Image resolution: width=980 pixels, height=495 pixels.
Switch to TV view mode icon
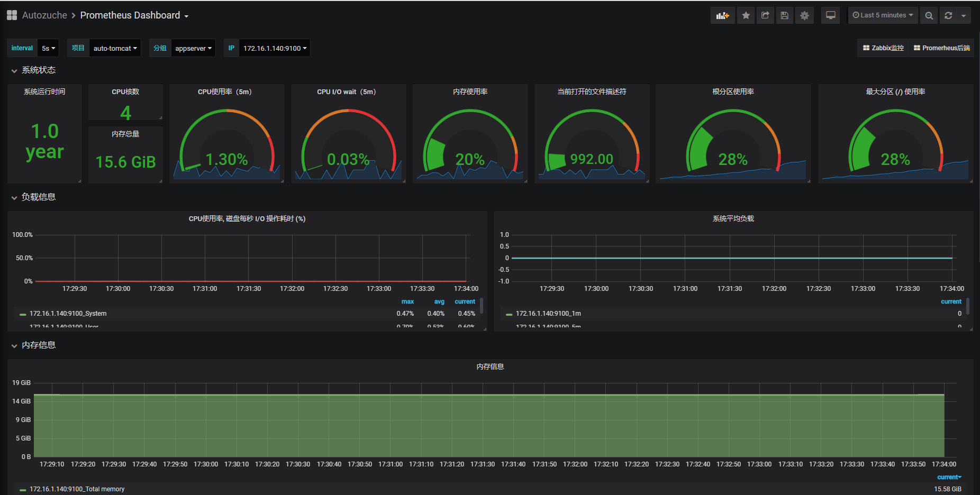831,15
